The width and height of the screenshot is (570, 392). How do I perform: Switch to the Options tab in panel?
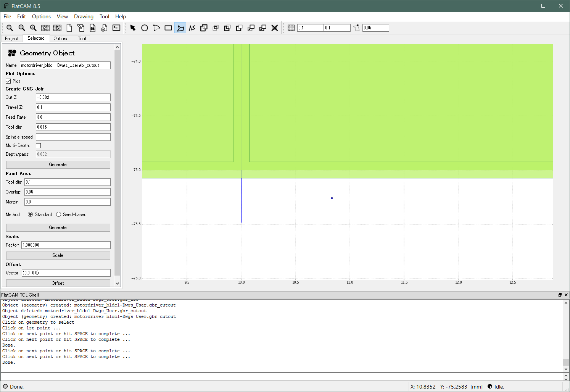(61, 39)
